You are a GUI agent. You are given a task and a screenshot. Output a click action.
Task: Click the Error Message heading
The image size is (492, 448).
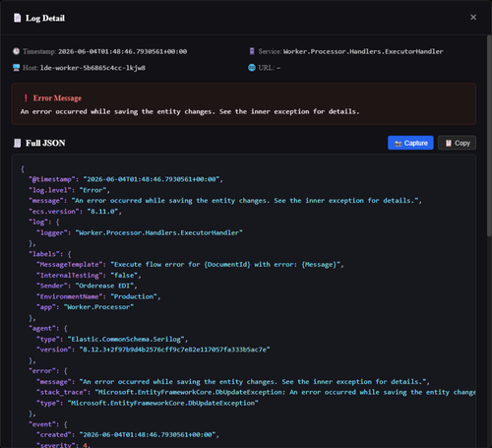click(x=57, y=97)
